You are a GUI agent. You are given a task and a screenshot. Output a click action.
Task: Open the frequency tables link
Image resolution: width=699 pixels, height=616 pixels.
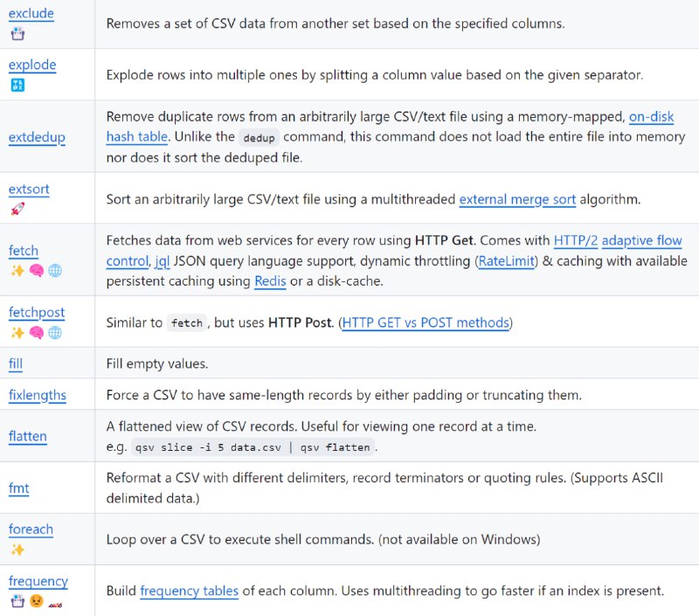[189, 591]
